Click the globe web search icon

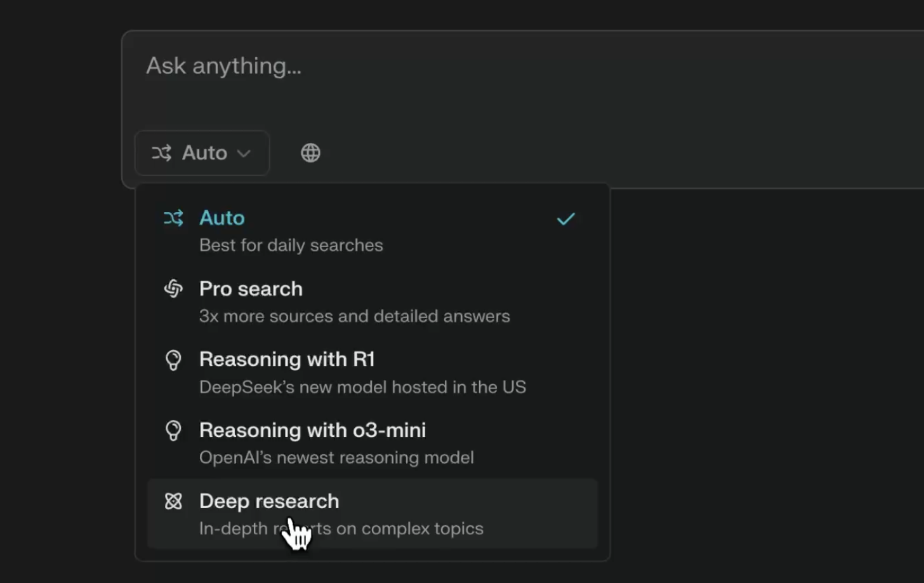[x=310, y=152]
